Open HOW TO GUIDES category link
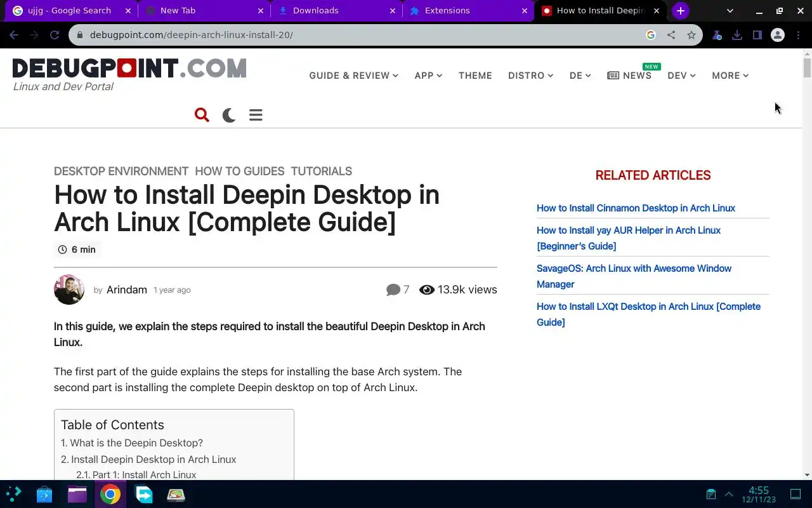Viewport: 812px width, 508px height. [x=240, y=171]
